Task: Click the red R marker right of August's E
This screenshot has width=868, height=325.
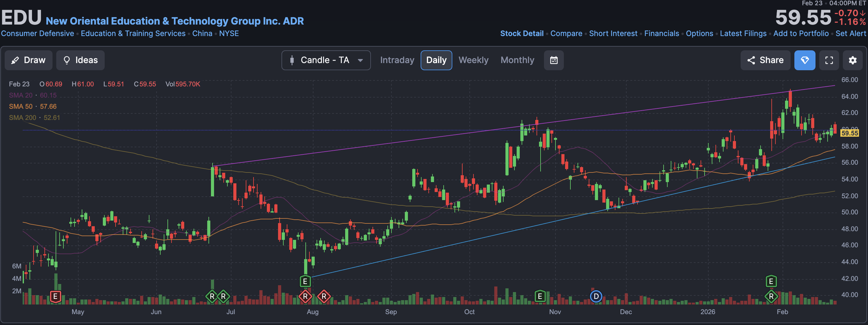Action: tap(324, 297)
